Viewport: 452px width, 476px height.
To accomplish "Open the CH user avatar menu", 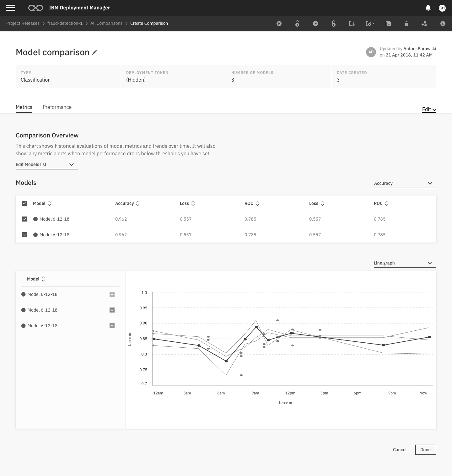I will coord(442,8).
